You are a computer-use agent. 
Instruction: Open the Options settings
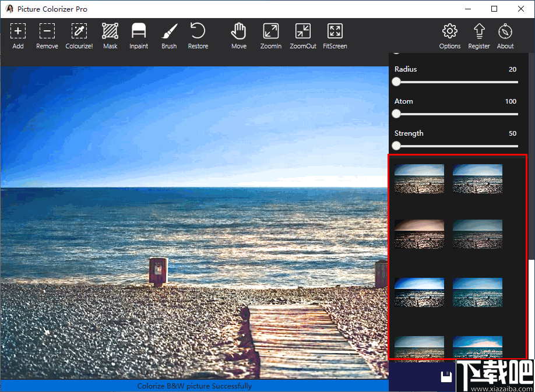(x=449, y=35)
